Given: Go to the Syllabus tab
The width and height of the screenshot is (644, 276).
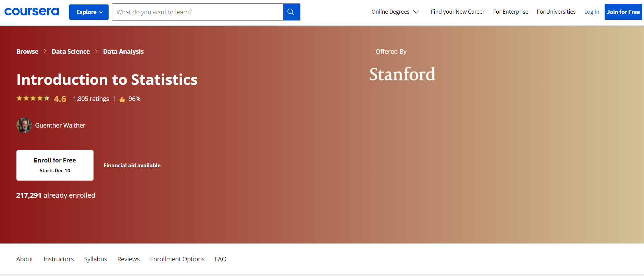Looking at the screenshot, I should click(96, 259).
